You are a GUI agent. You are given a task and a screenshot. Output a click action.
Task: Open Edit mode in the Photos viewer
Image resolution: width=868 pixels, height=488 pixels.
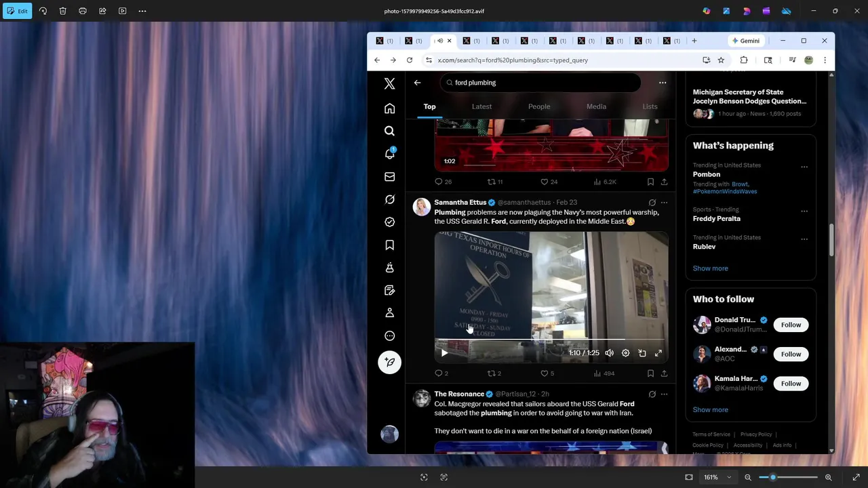[17, 11]
